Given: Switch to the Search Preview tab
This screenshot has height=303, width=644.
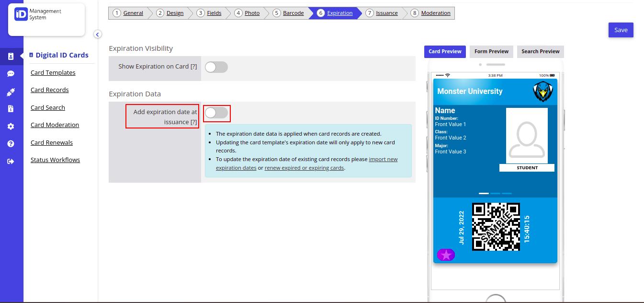Looking at the screenshot, I should click(540, 51).
